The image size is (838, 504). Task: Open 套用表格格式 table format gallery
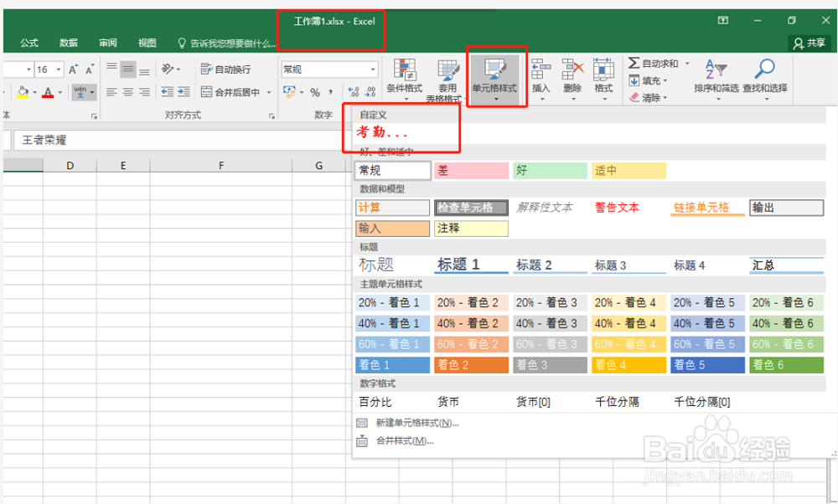[x=447, y=80]
